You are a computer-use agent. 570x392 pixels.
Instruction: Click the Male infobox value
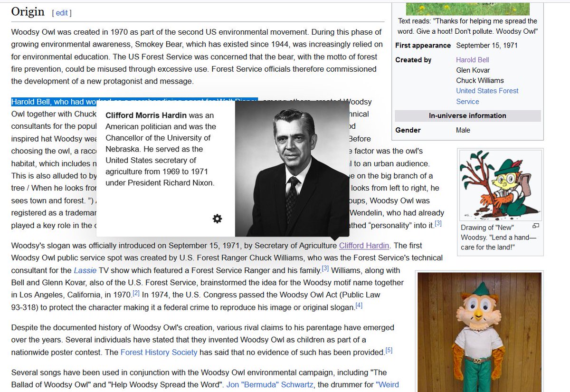(463, 130)
